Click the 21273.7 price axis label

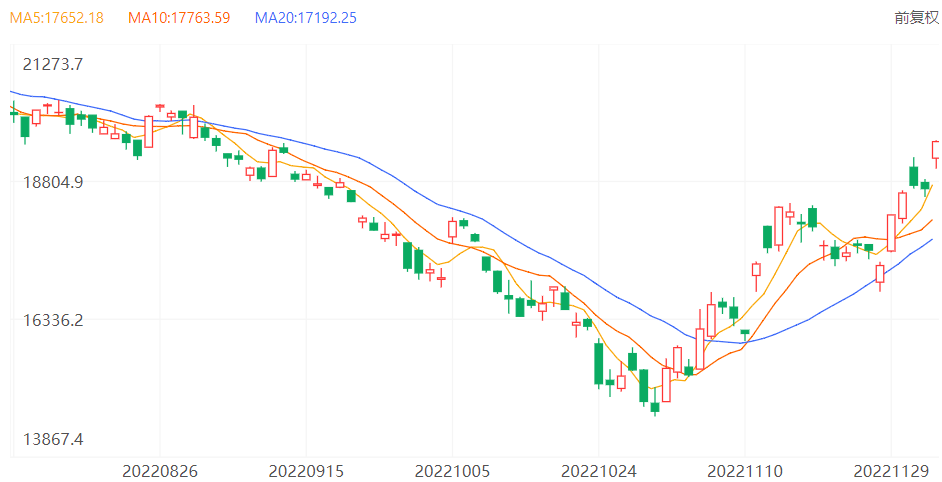[x=53, y=64]
